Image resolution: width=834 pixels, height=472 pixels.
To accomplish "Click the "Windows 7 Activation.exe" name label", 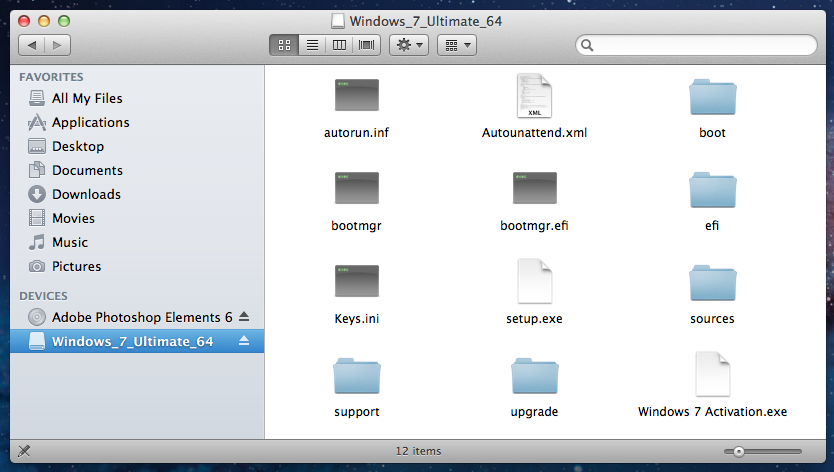I will pyautogui.click(x=713, y=411).
